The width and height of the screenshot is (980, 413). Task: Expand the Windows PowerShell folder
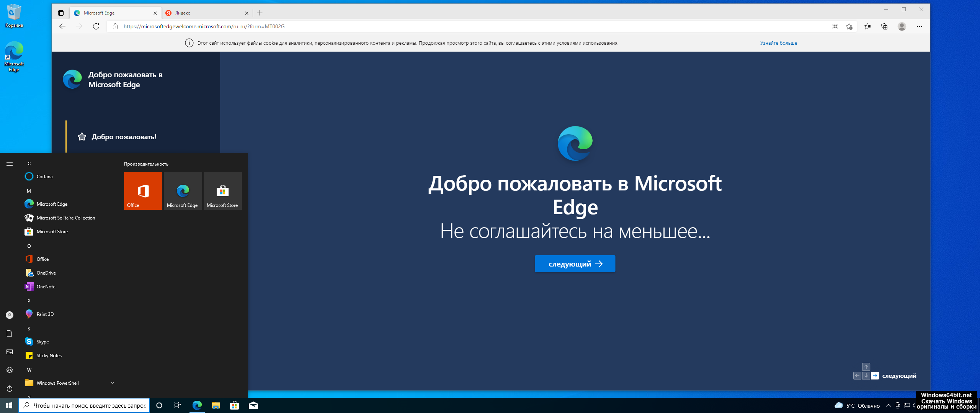113,383
